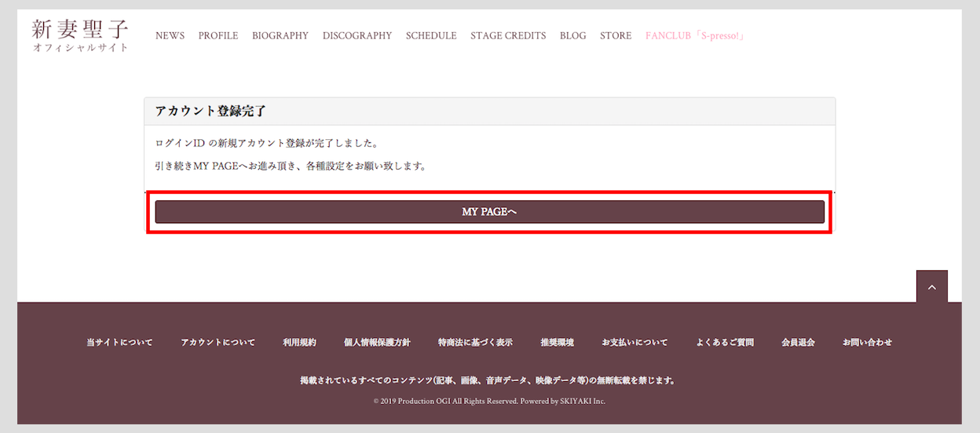The height and width of the screenshot is (433, 980).
Task: View 利用規約 terms link
Action: (x=299, y=343)
